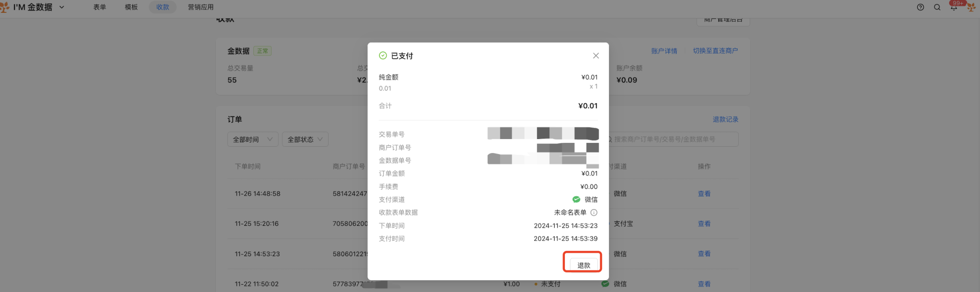980x292 pixels.
Task: Click the 金数据 logo icon at top left
Action: [x=4, y=7]
